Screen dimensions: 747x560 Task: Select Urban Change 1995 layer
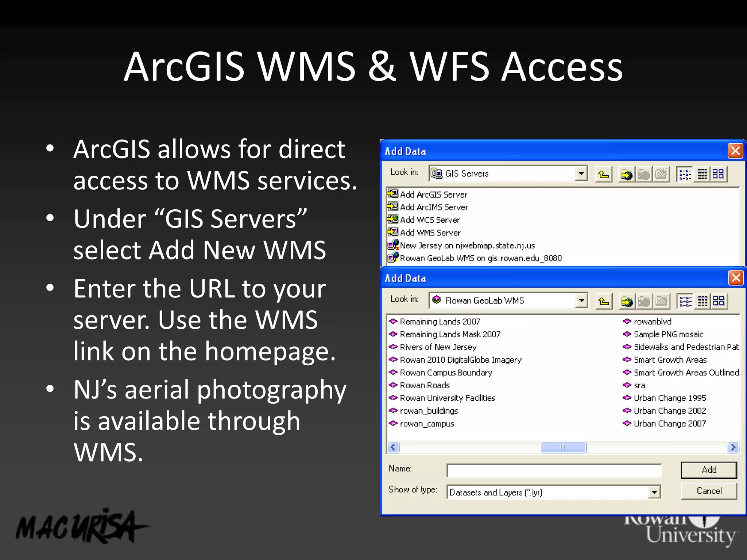point(664,398)
